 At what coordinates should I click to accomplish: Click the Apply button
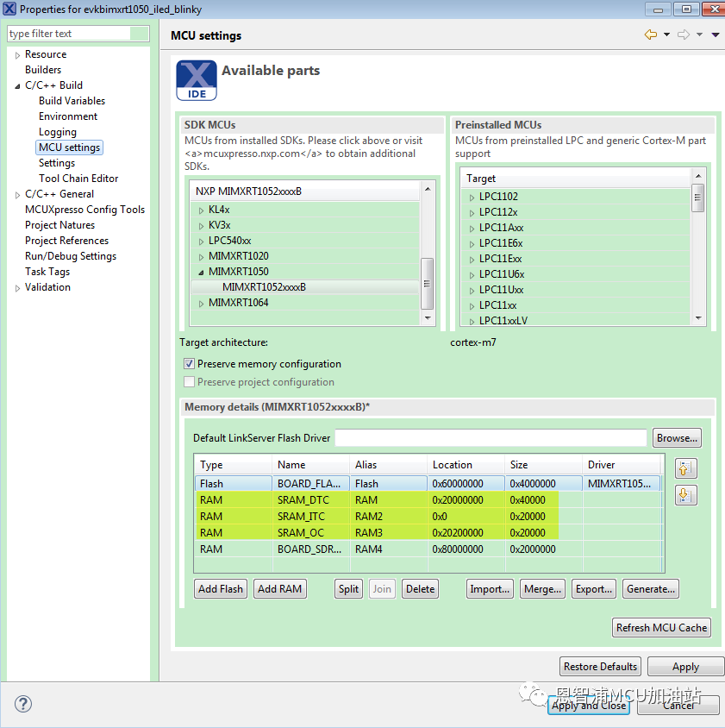coord(685,667)
